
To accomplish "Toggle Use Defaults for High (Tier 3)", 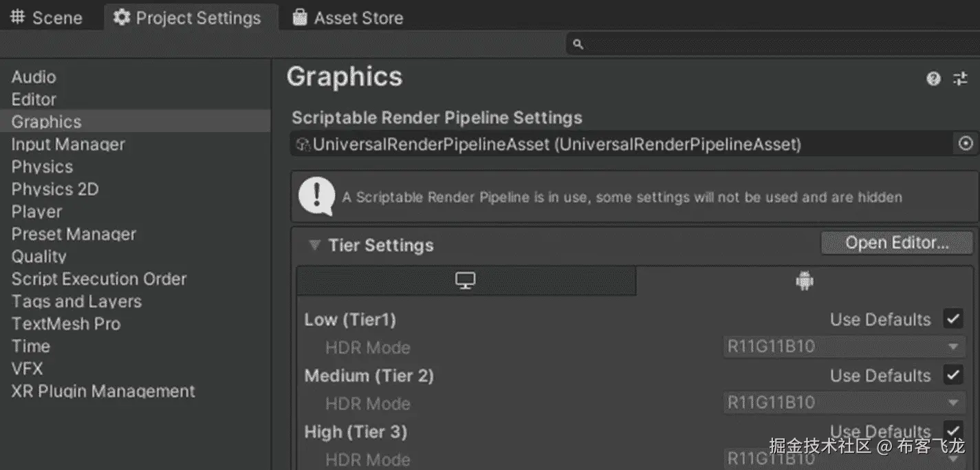I will [x=952, y=430].
